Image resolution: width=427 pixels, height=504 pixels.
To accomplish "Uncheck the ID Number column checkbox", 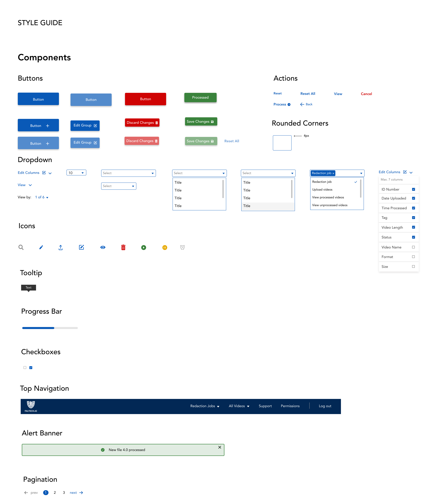I will pyautogui.click(x=413, y=189).
